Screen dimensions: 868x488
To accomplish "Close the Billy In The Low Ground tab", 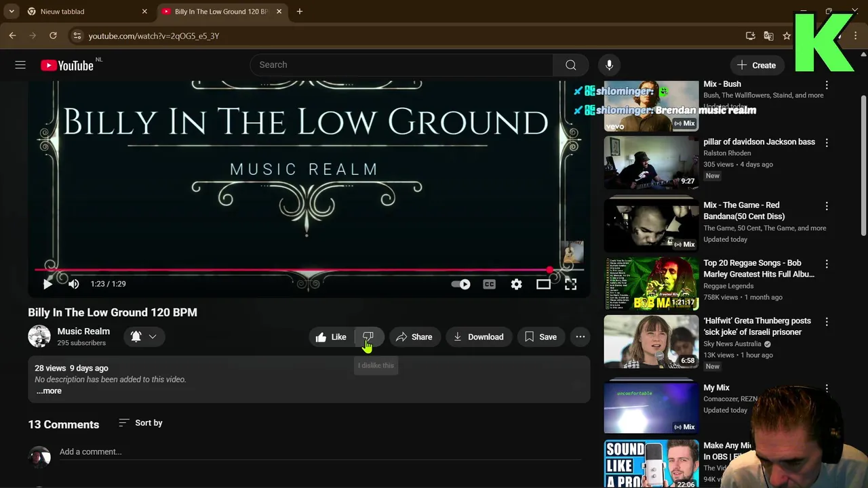I will pyautogui.click(x=279, y=12).
